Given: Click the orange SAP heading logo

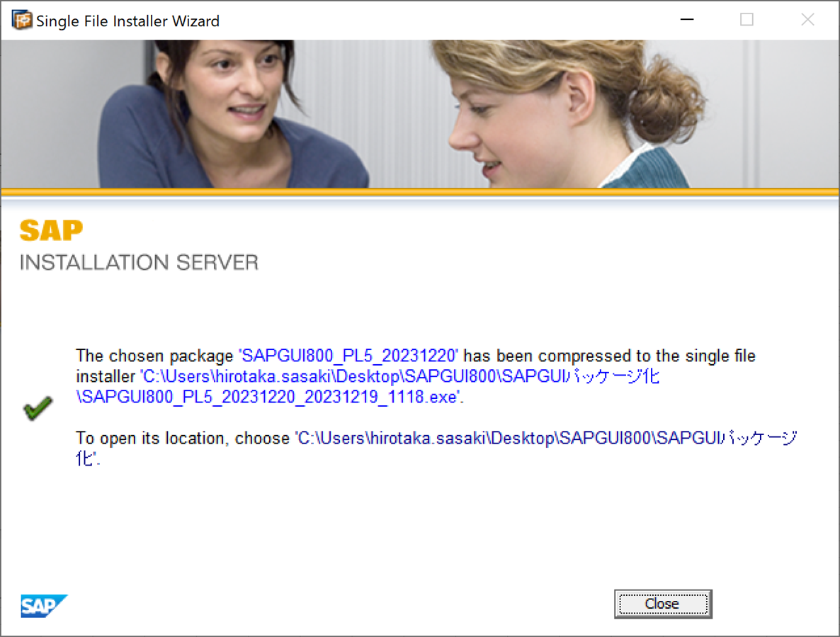Looking at the screenshot, I should [52, 231].
